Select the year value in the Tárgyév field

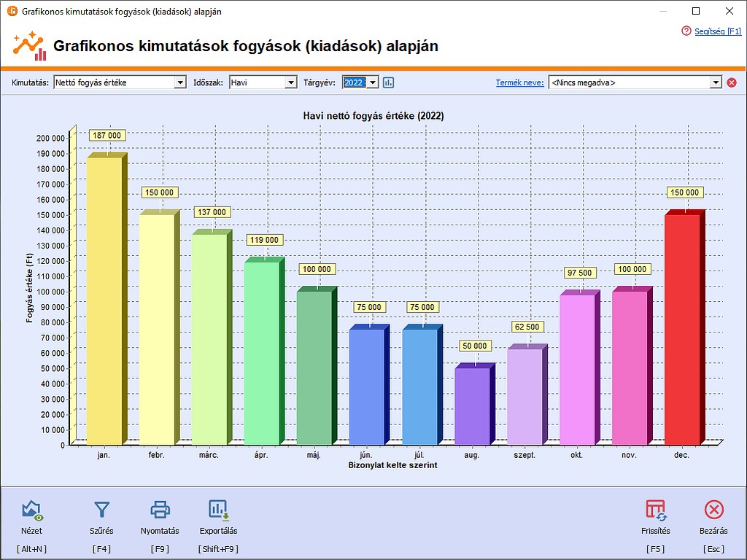[356, 82]
